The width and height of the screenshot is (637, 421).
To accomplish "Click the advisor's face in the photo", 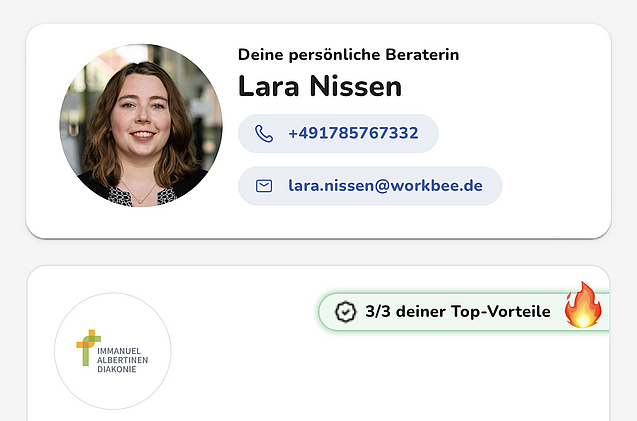I will tap(140, 108).
